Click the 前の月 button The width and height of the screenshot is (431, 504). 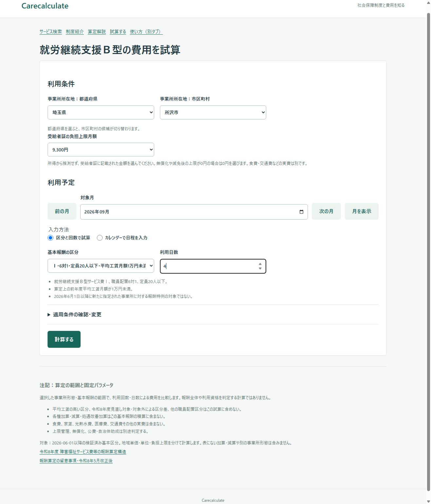pyautogui.click(x=62, y=211)
